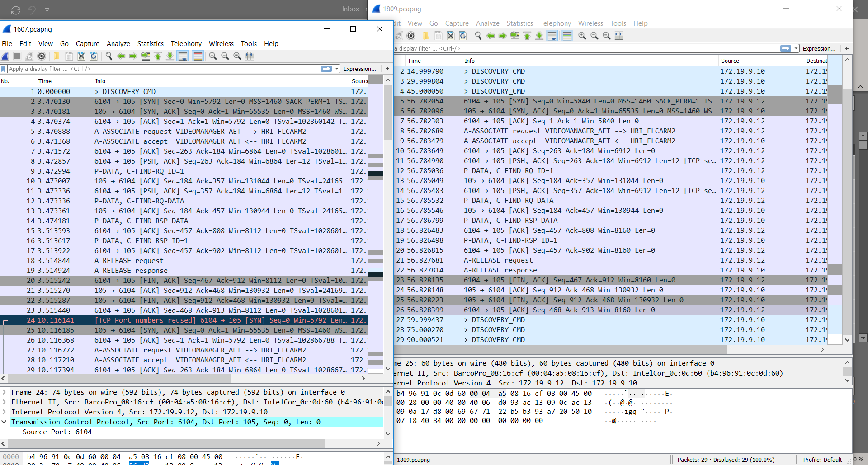Zoom out packet text in 1607.pcapng window
This screenshot has height=465, width=868.
click(x=225, y=56)
